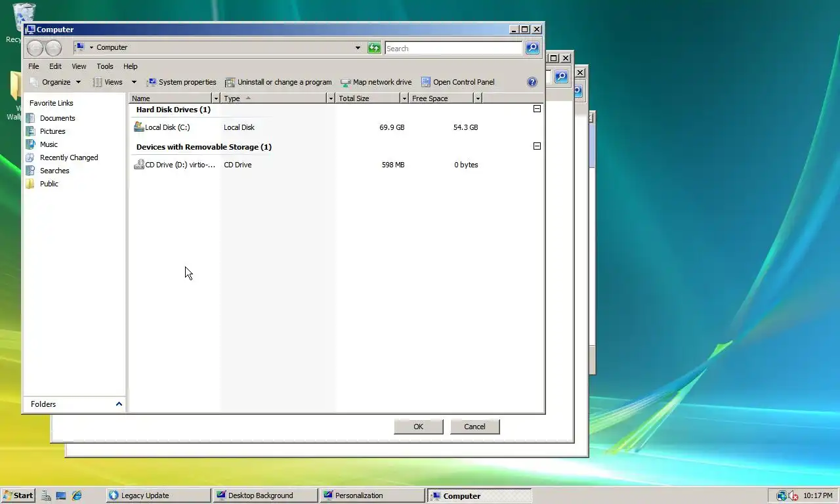Click the Hard Disk Drives (1) group heading

(173, 110)
